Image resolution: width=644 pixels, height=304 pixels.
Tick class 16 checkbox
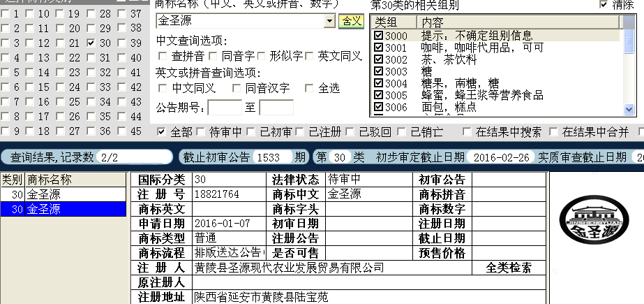29,101
